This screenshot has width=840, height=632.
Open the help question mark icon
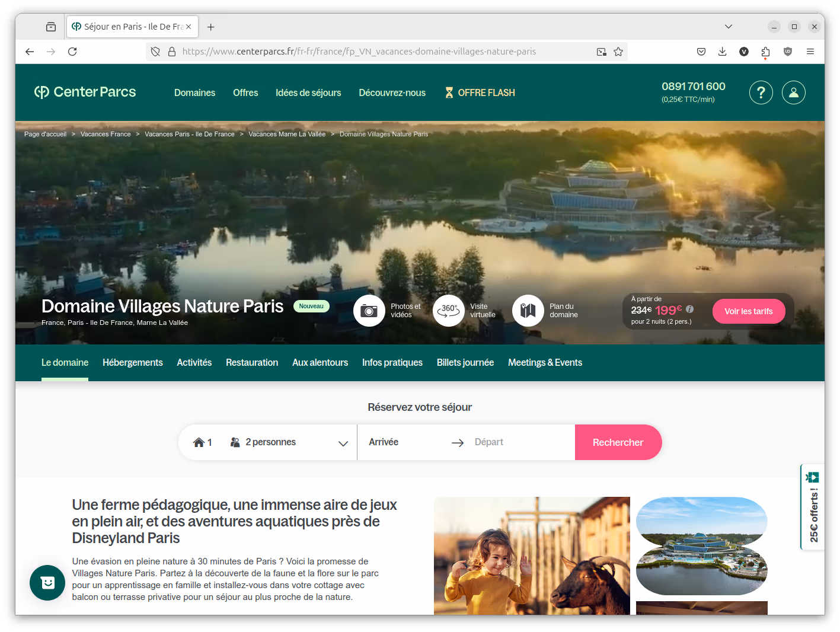[761, 92]
